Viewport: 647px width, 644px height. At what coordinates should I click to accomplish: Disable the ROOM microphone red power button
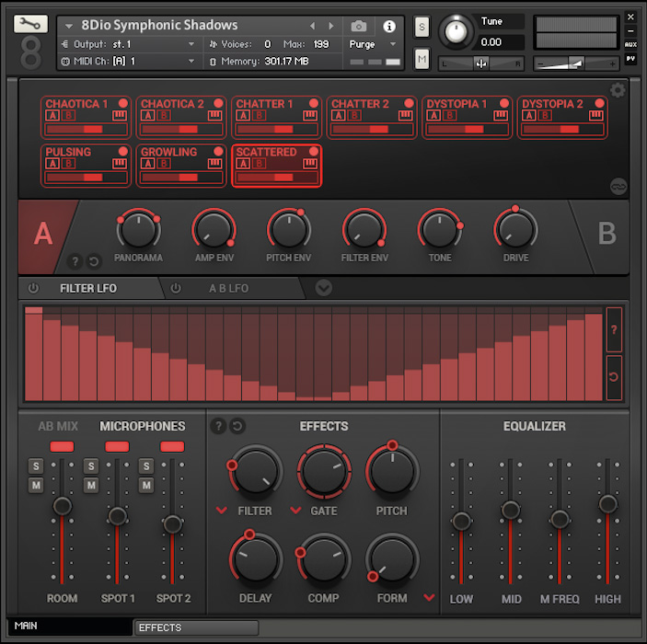coord(62,446)
